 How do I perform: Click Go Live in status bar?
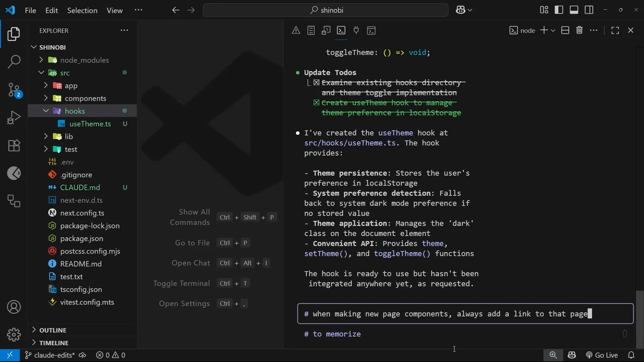pyautogui.click(x=602, y=355)
